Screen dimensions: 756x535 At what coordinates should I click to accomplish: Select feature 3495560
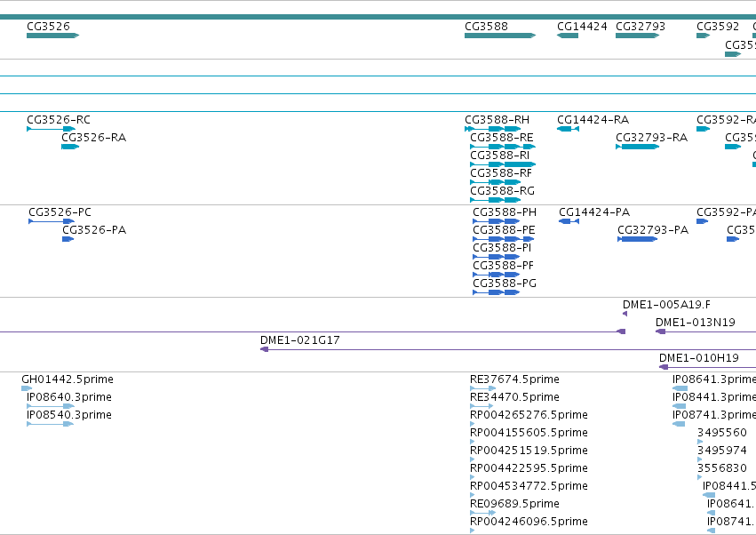700,443
